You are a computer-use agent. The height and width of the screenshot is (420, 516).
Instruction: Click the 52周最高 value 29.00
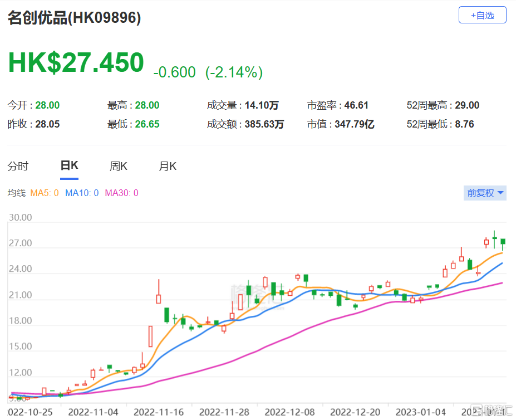[x=466, y=105]
